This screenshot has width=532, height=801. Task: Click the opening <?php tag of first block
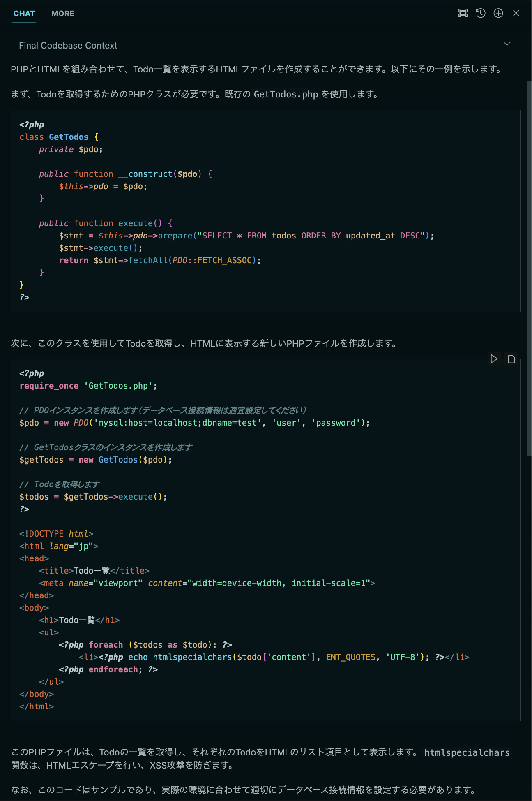32,125
